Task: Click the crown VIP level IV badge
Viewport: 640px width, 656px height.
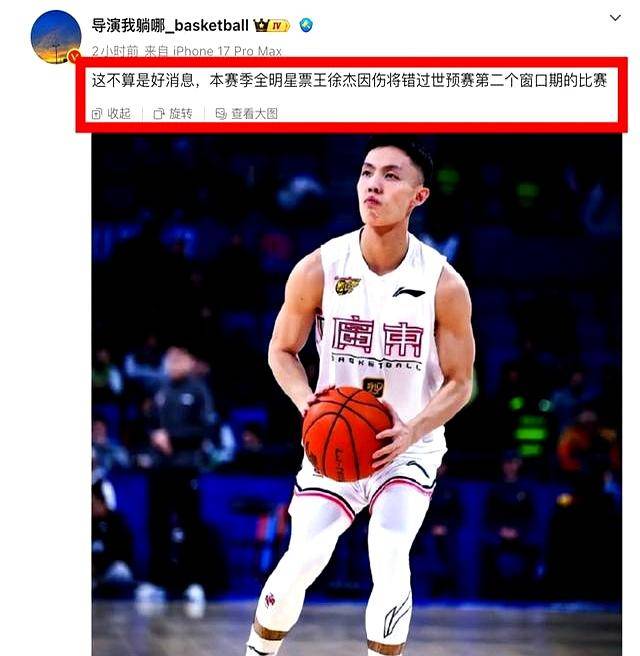Action: coord(272,26)
